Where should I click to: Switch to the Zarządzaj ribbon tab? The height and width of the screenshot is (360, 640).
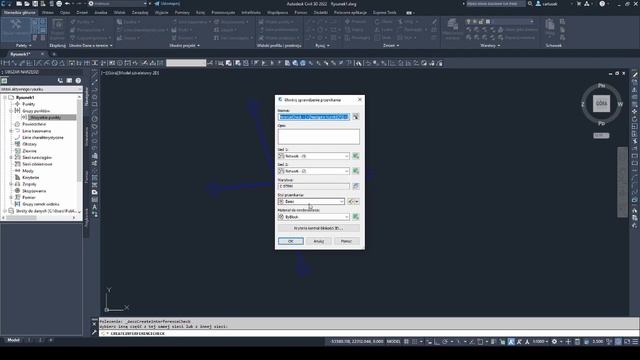[140, 13]
